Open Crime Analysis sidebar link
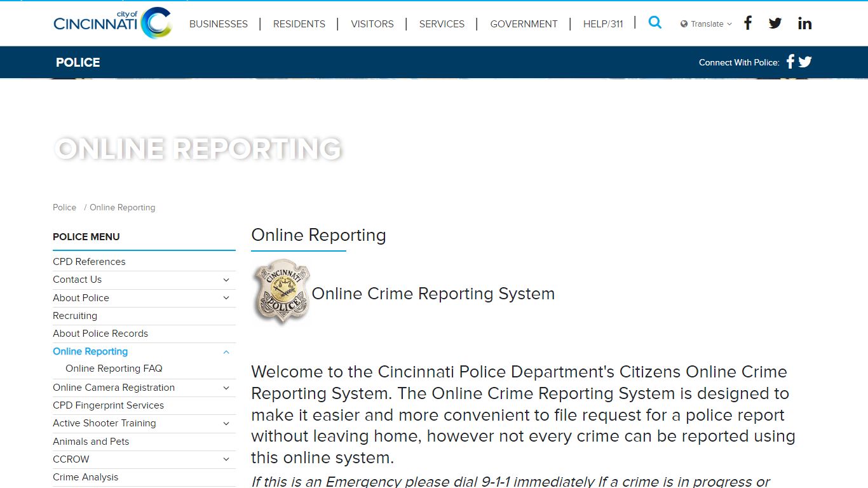868x488 pixels. coord(85,477)
